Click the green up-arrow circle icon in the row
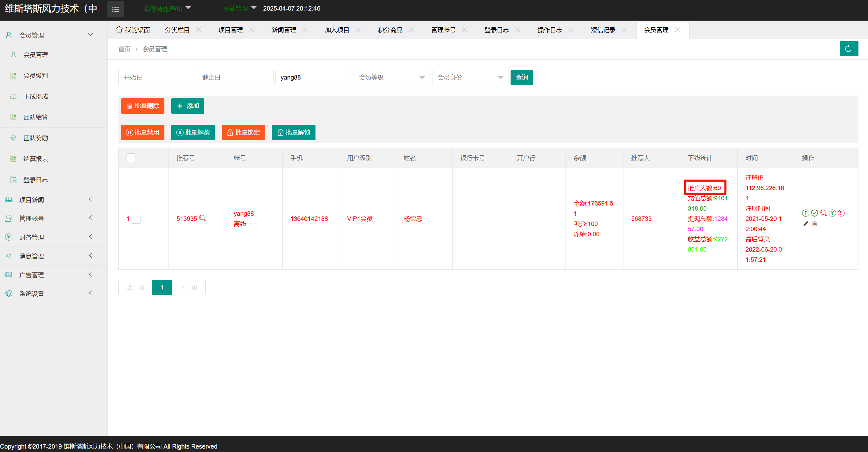 (x=806, y=213)
